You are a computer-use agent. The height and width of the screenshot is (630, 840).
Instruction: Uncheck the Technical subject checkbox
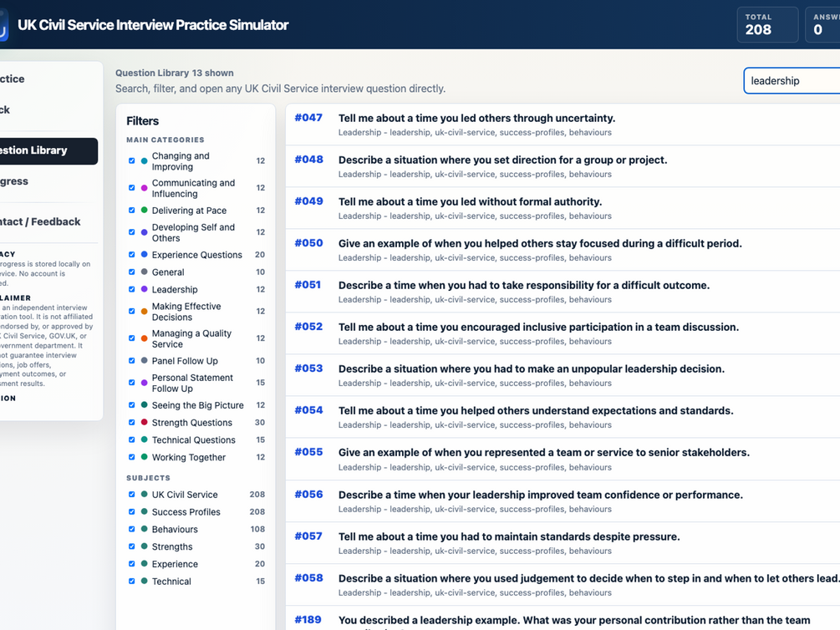tap(132, 581)
